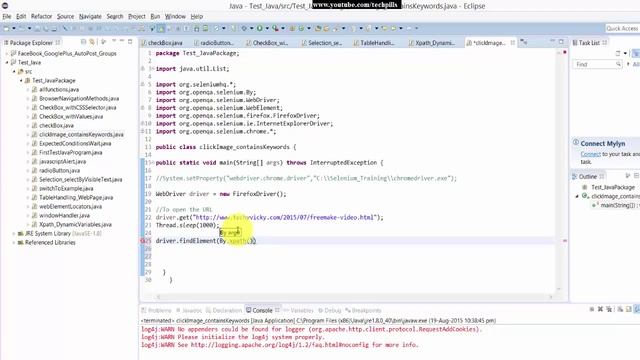Image resolution: width=640 pixels, height=360 pixels.
Task: Open allfunctions.java in Package Explorer
Action: (59, 89)
